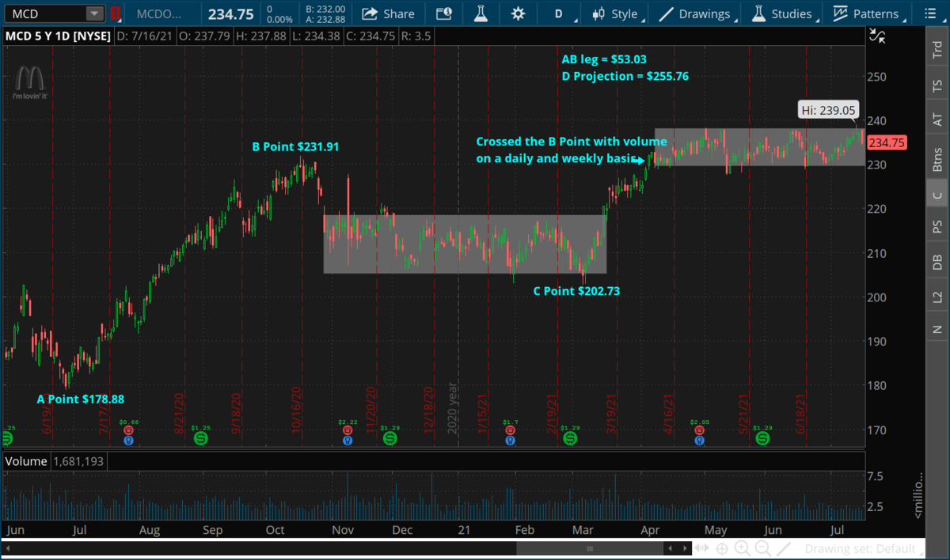
Task: Select the crosshair pointer icon in bottom bar
Action: click(722, 548)
